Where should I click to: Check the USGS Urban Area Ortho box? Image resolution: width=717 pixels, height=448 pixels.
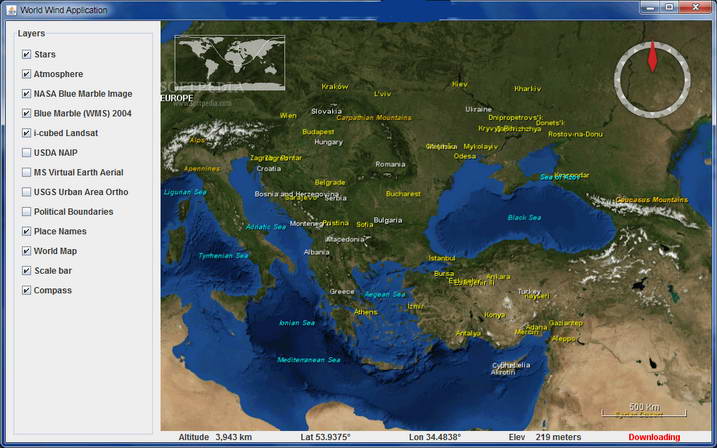(x=27, y=192)
